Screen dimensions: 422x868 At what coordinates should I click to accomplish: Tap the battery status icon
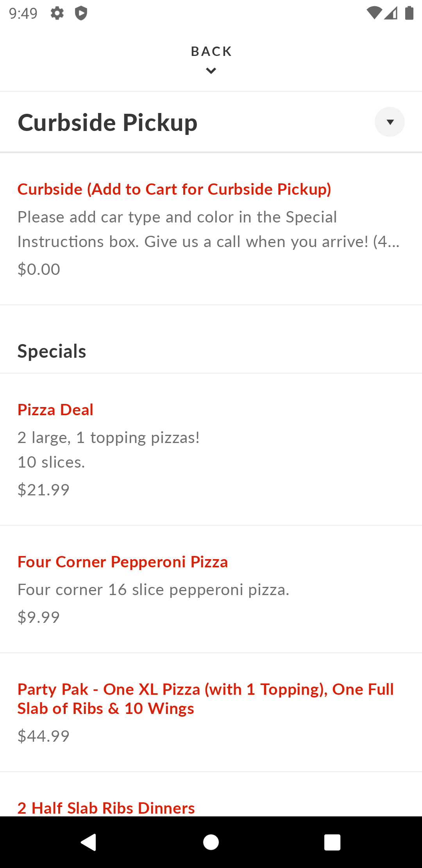pyautogui.click(x=409, y=13)
